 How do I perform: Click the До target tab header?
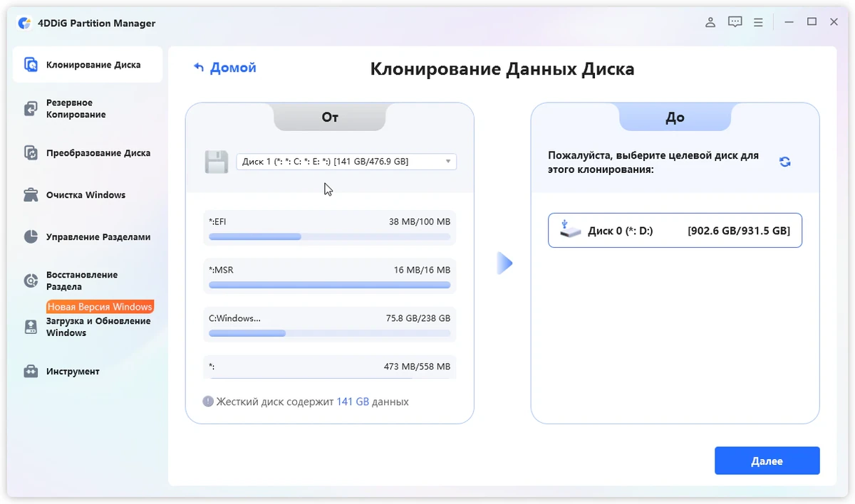675,117
